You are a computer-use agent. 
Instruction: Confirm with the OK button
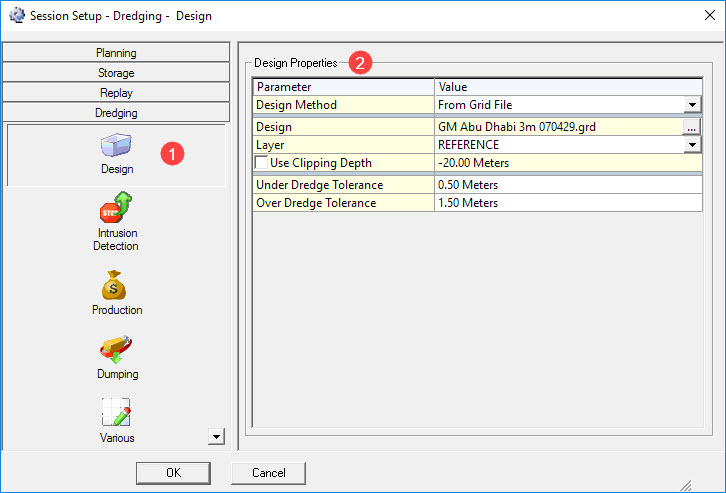pos(173,473)
